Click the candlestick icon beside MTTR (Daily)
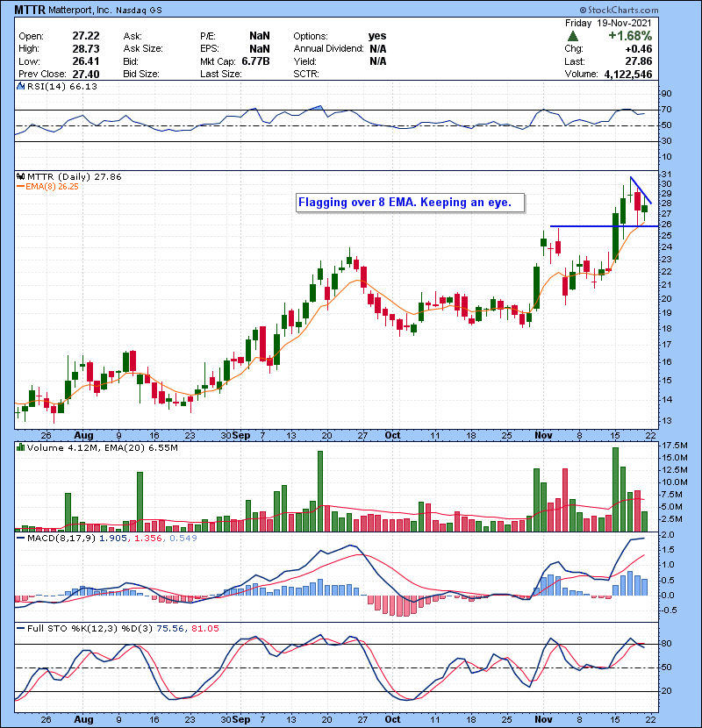 tap(20, 177)
